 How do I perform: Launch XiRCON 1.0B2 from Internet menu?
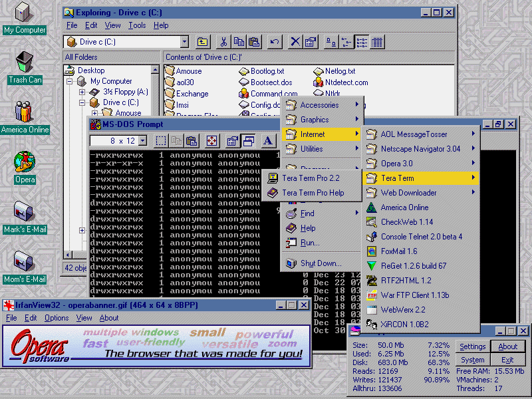point(421,325)
